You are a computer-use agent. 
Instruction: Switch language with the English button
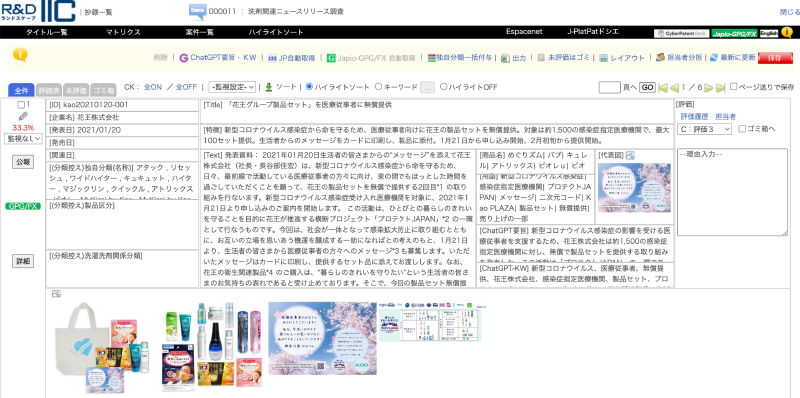(769, 33)
